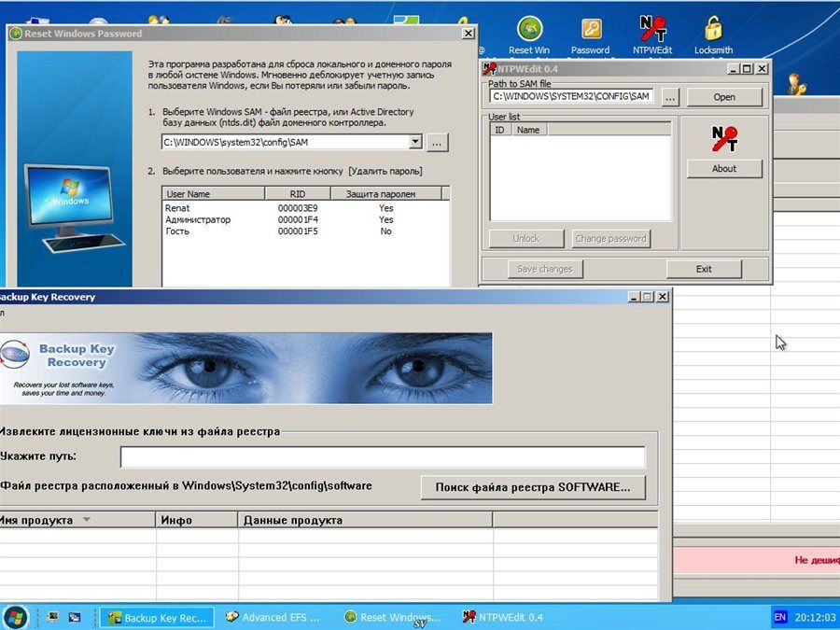This screenshot has width=840, height=630.
Task: Click the NTPWEdit red key logo
Action: point(724,138)
